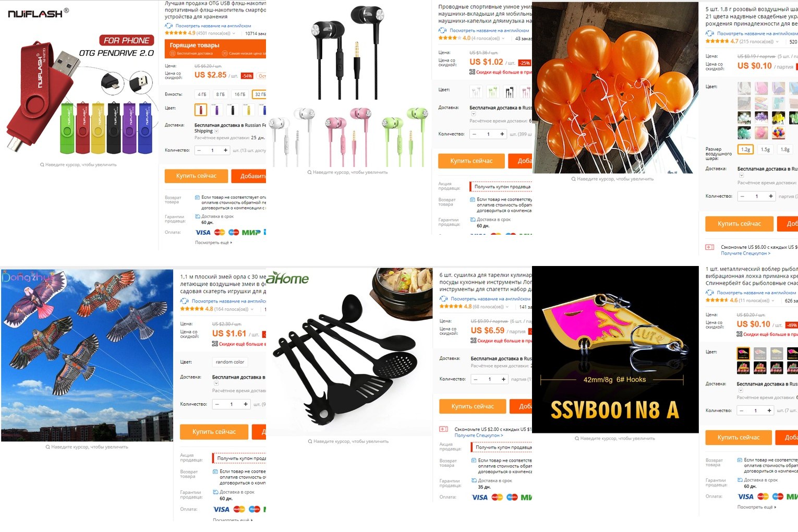
Task: Click the coupon ticket icon beside the US $6.00 savings
Action: 710,247
